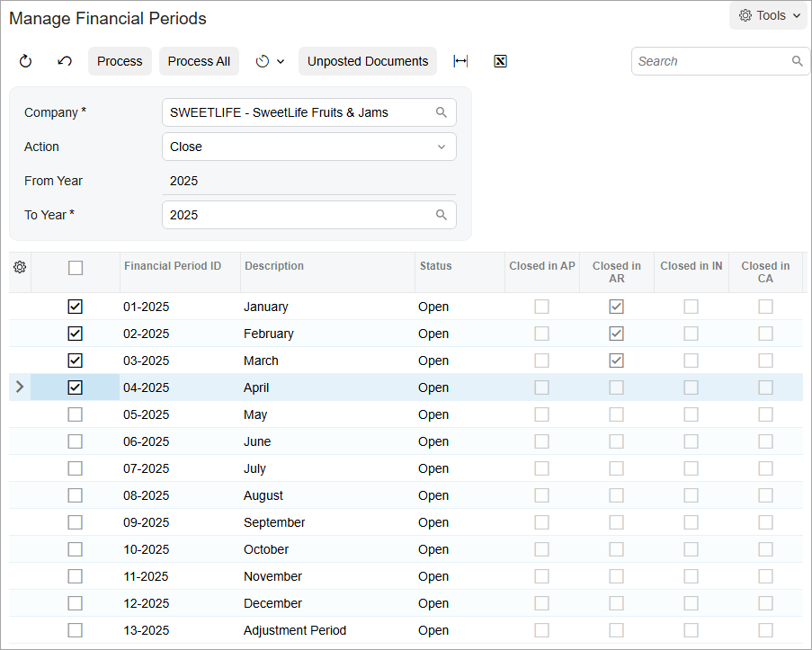Click the To Year lookup magnifier icon
Viewport: 812px width, 650px height.
(x=442, y=215)
